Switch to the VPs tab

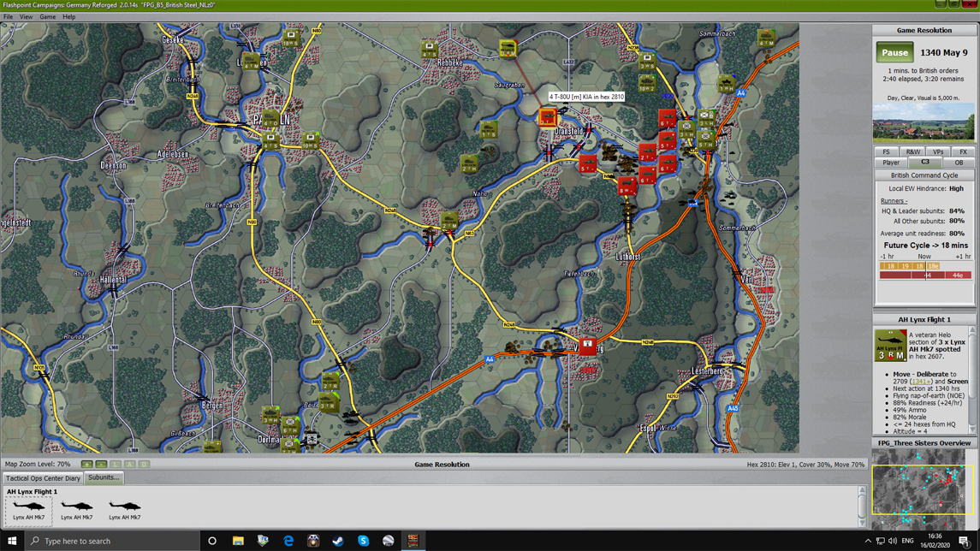pyautogui.click(x=938, y=151)
